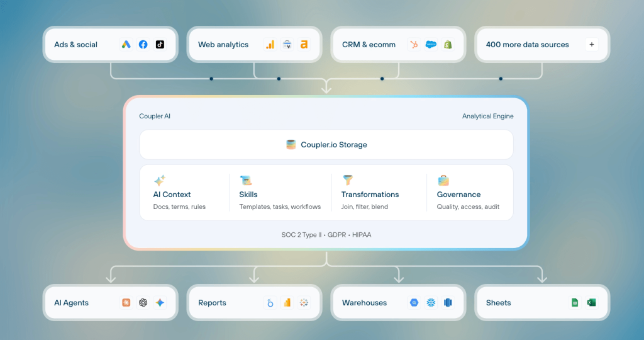
Task: Click the Salesforce cloud icon
Action: click(431, 45)
